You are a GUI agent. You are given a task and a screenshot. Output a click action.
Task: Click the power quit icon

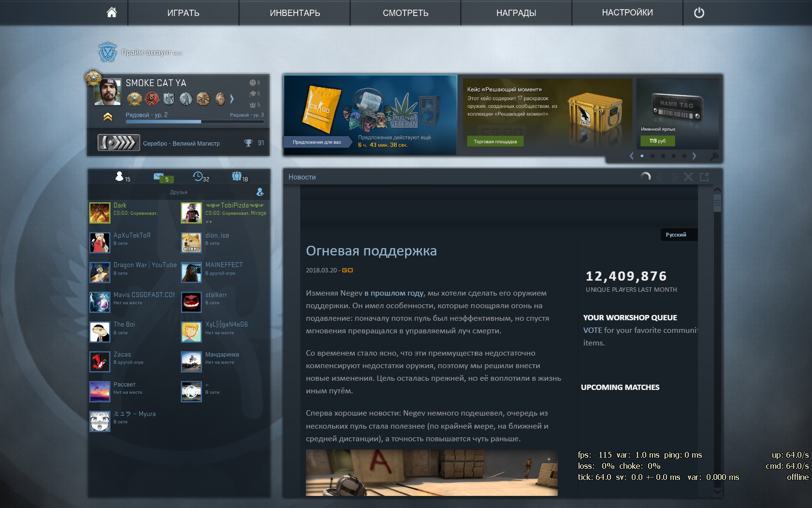pyautogui.click(x=699, y=13)
